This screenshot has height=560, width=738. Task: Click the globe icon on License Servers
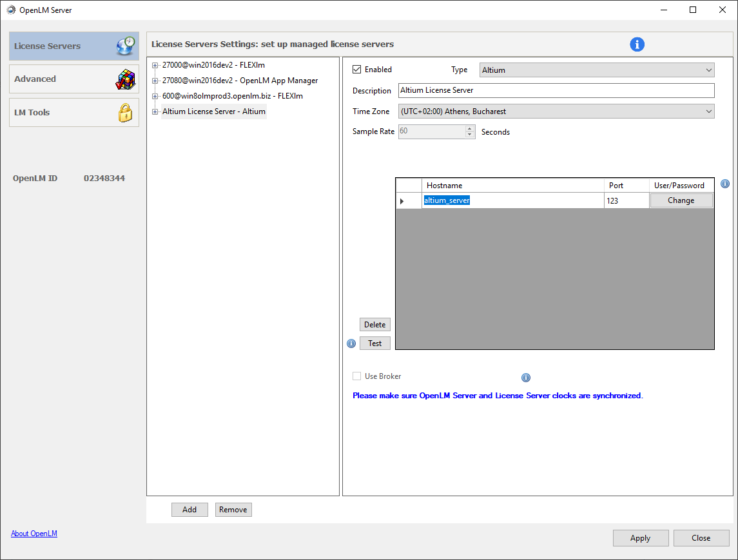pos(125,46)
